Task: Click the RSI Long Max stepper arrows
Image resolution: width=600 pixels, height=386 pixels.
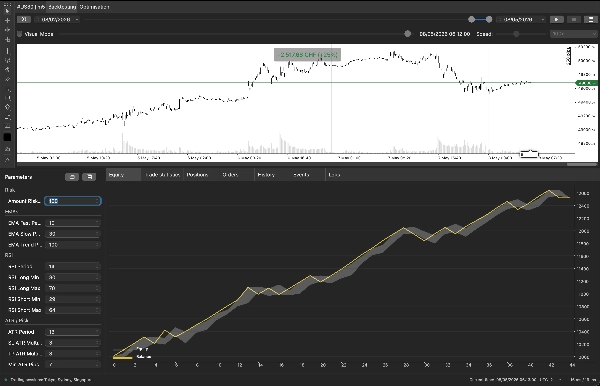Action: (x=97, y=288)
